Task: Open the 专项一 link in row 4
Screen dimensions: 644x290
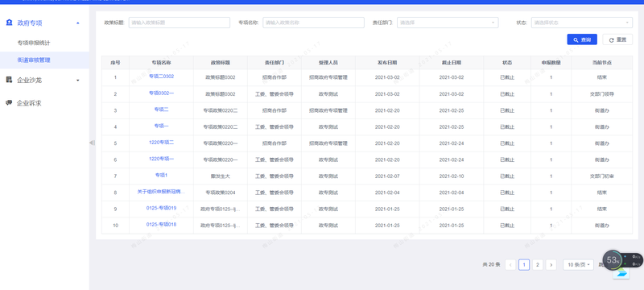Action: [162, 126]
